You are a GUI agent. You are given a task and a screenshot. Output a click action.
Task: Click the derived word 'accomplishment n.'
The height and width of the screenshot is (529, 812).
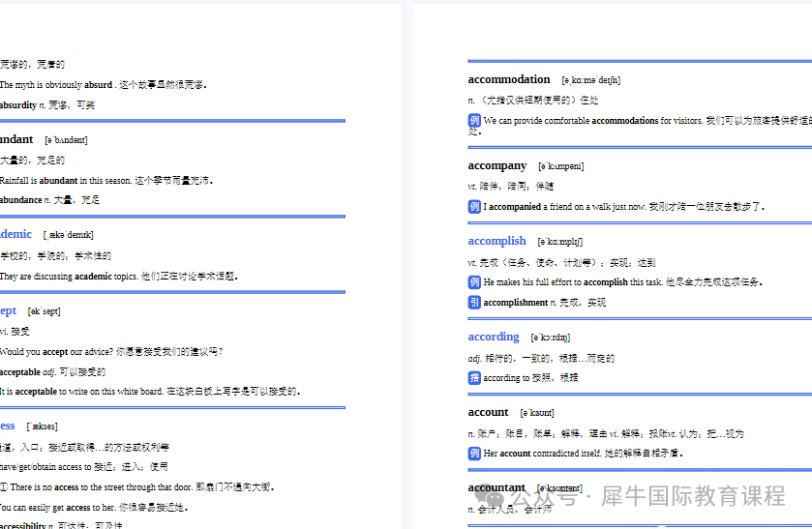coord(544,303)
